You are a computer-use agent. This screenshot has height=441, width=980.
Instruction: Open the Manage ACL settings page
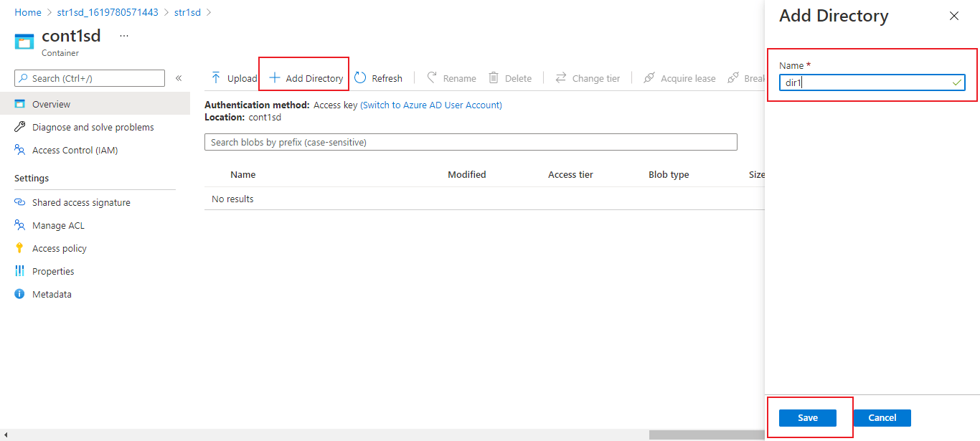pyautogui.click(x=57, y=225)
